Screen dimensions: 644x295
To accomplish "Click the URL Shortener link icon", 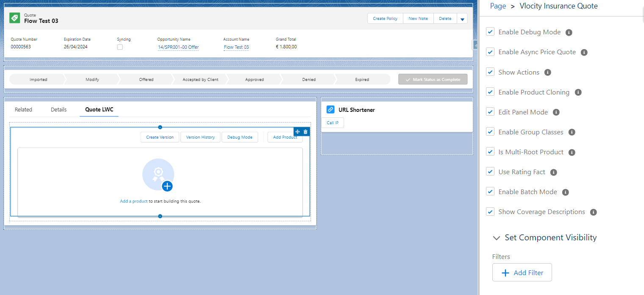I will click(x=330, y=109).
